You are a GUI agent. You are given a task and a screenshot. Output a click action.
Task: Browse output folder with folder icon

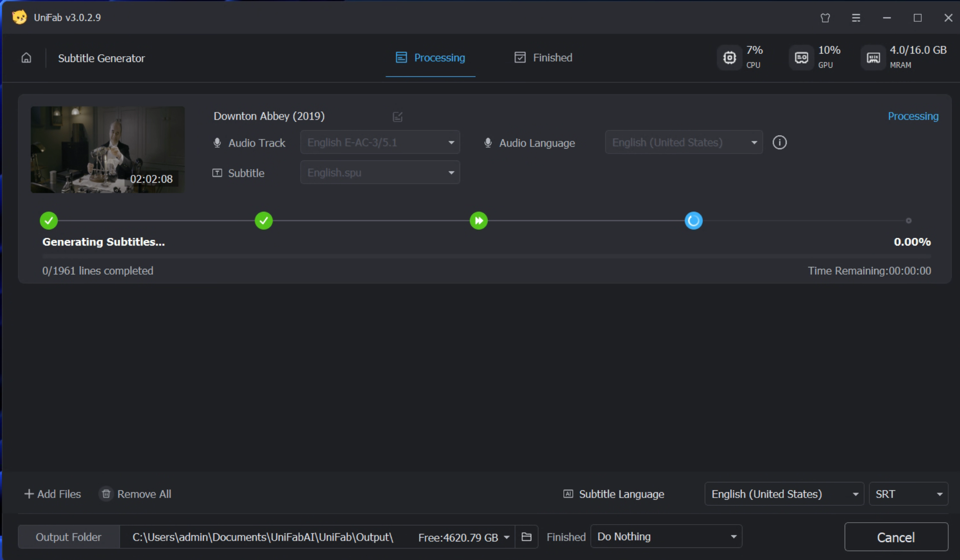click(x=526, y=537)
